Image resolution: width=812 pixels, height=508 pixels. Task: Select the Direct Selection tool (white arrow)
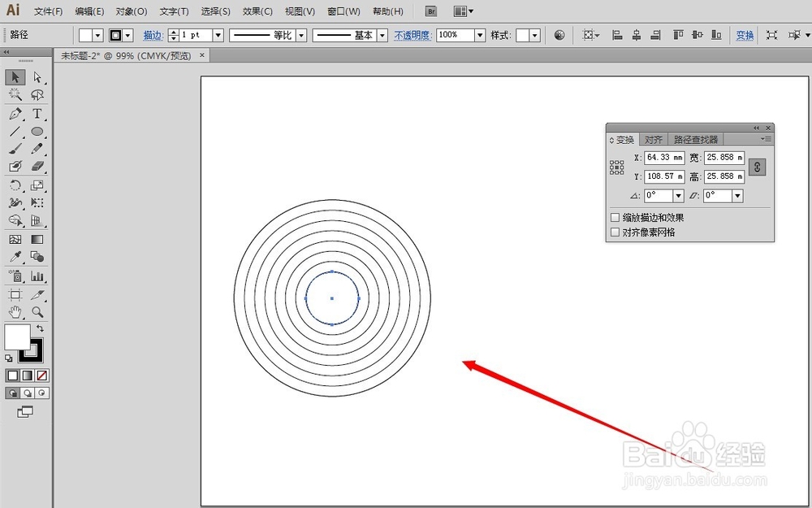tap(37, 77)
